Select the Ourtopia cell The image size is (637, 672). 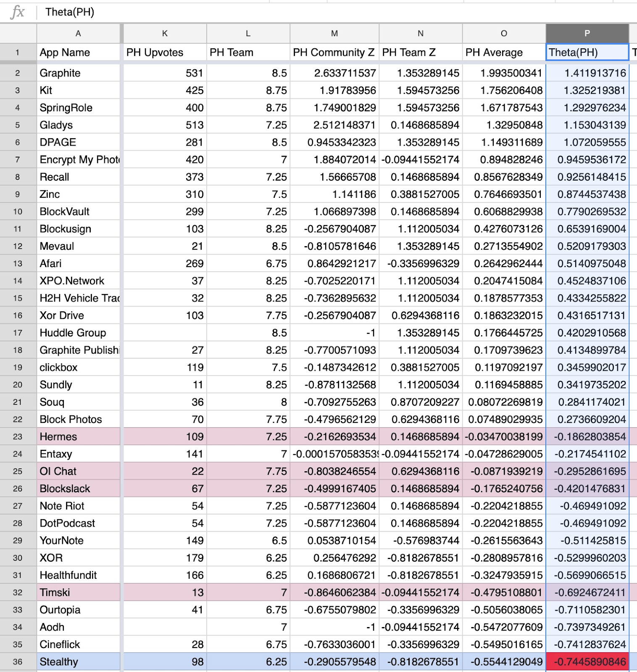[x=79, y=609]
